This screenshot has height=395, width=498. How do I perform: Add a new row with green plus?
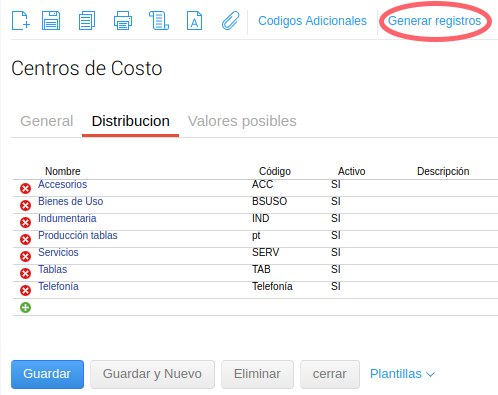tap(25, 307)
